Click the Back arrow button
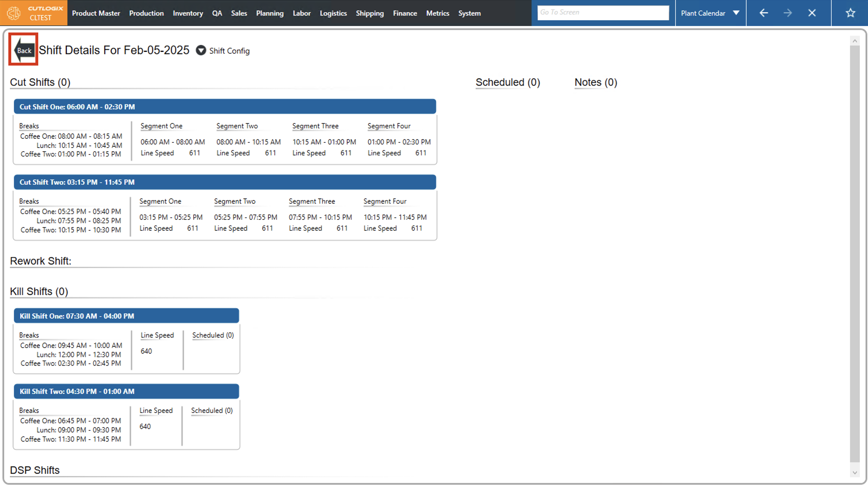The width and height of the screenshot is (868, 486). click(24, 50)
